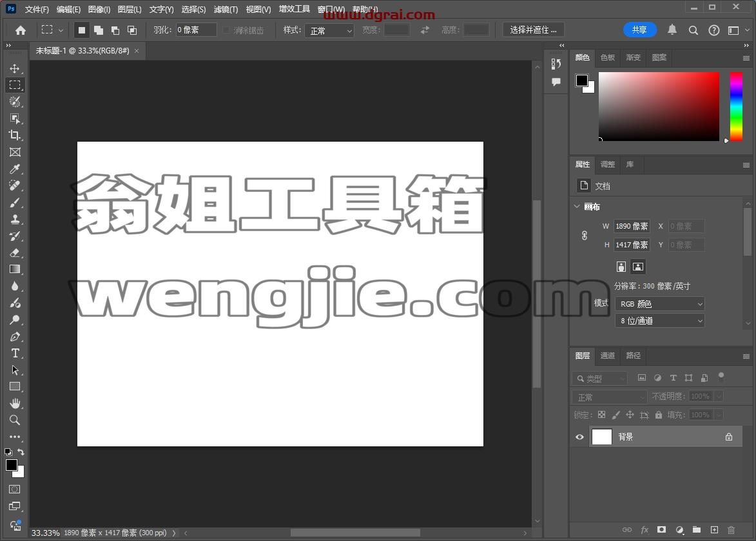Select the Object Selection tool

coord(15,119)
